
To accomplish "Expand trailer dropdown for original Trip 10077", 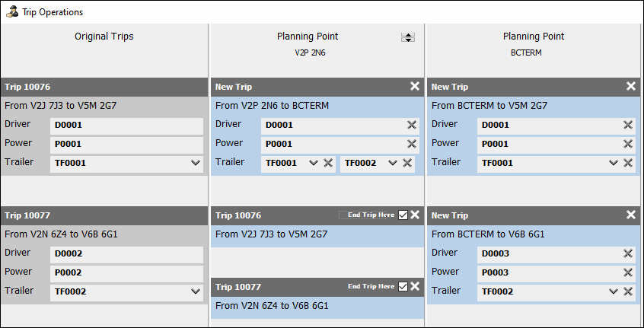I will pos(196,291).
